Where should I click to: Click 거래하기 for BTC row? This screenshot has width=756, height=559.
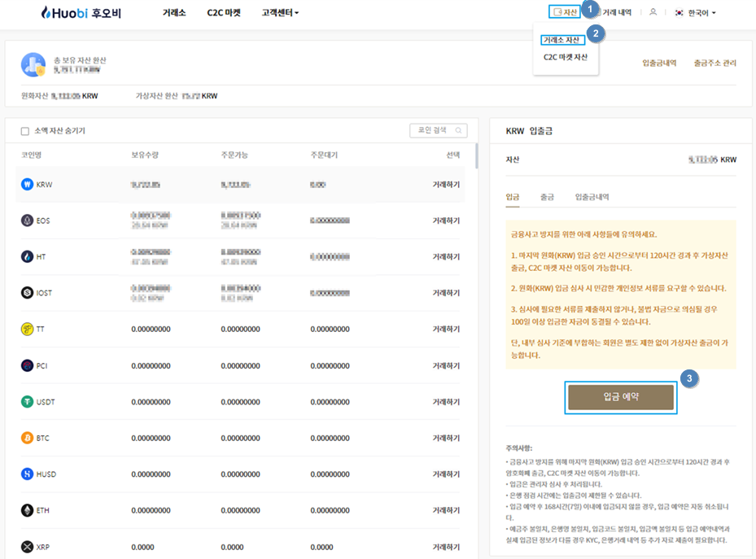(x=446, y=438)
